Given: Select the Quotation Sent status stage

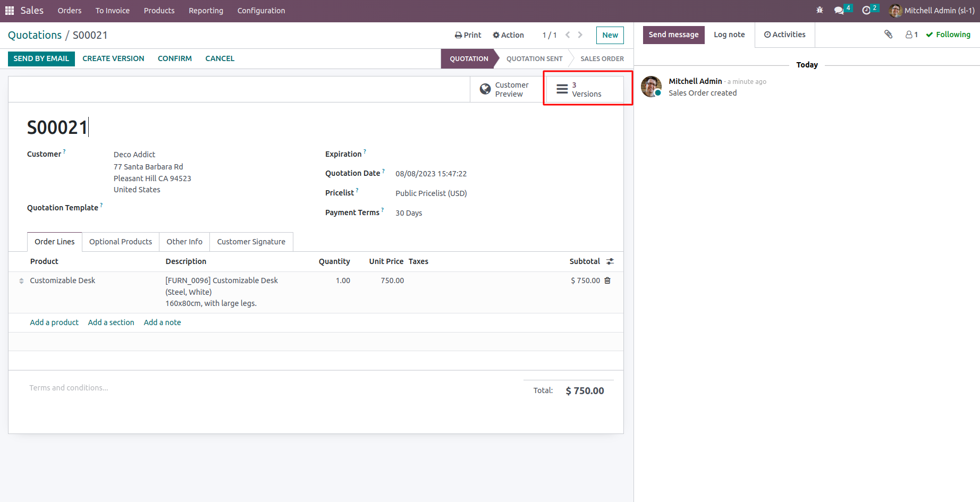Looking at the screenshot, I should click(x=535, y=59).
